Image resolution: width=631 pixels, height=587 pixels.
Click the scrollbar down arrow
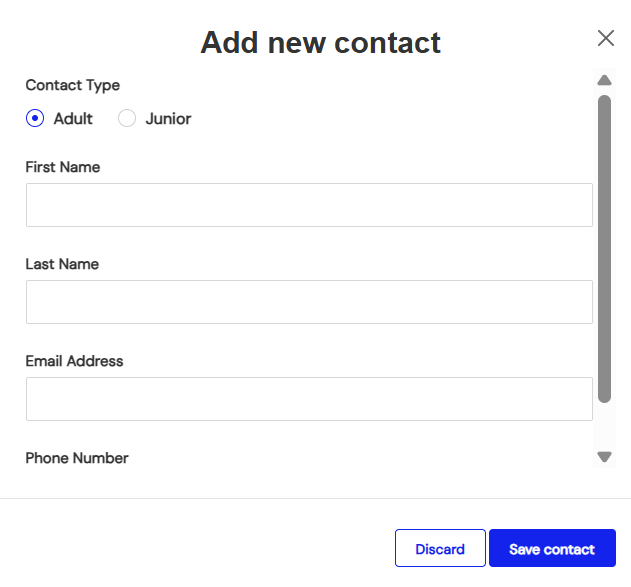coord(604,457)
